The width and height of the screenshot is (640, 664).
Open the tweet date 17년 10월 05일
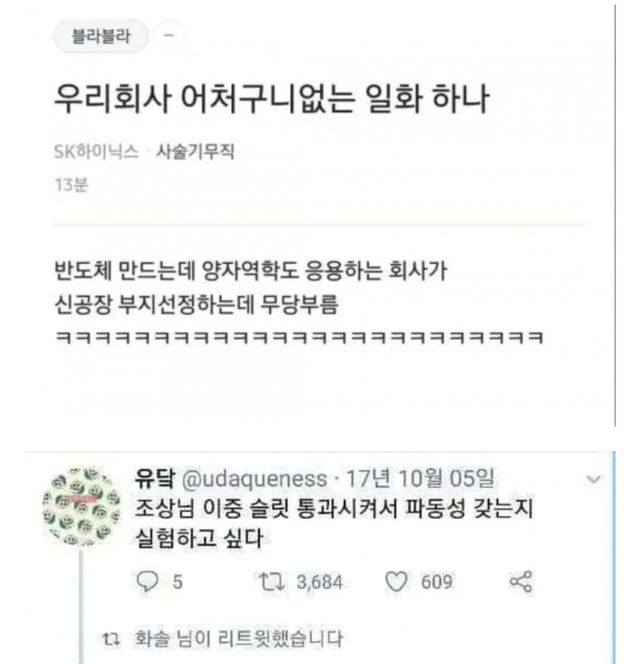tap(421, 478)
